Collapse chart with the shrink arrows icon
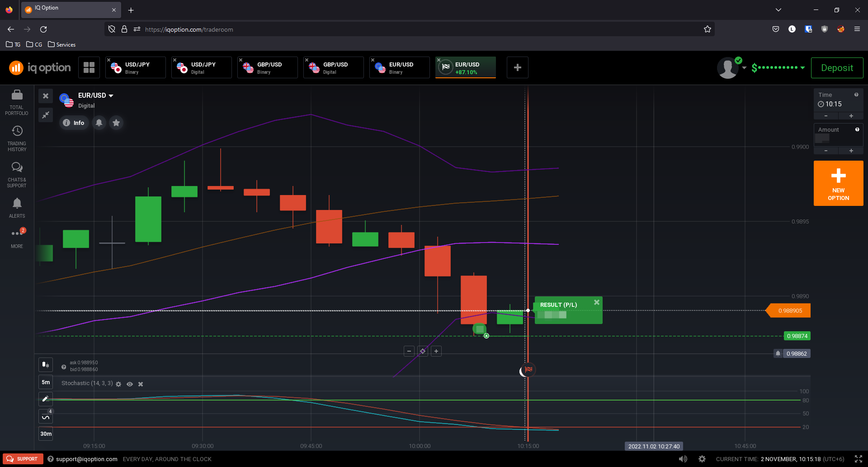868x467 pixels. point(46,115)
